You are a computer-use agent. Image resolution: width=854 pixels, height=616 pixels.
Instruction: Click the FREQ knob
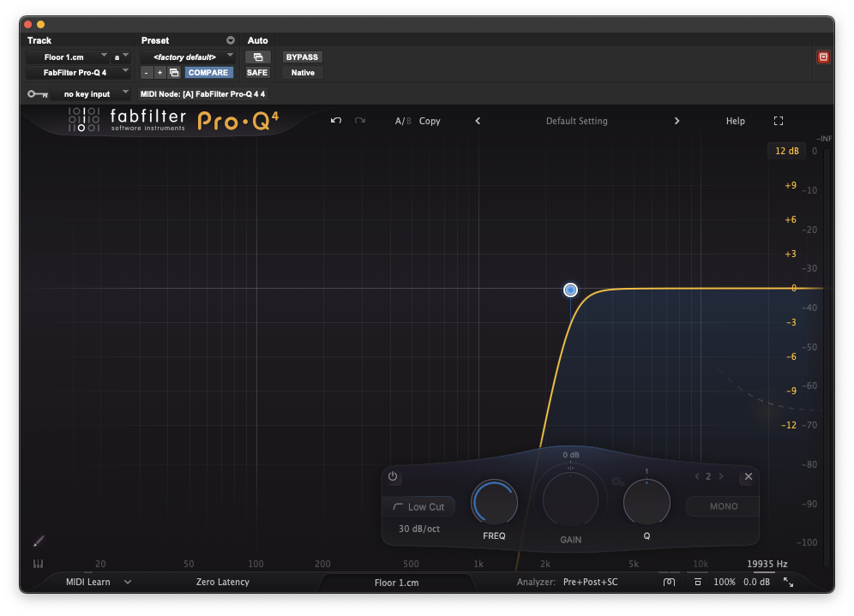(494, 502)
